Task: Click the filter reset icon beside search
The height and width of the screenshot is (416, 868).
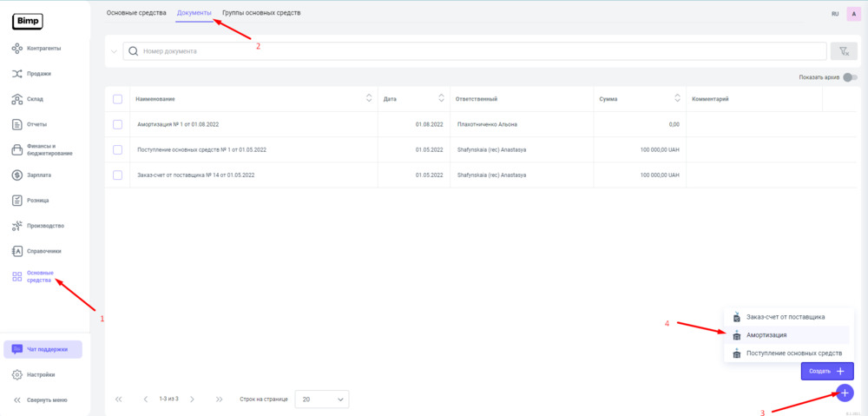Action: click(843, 51)
